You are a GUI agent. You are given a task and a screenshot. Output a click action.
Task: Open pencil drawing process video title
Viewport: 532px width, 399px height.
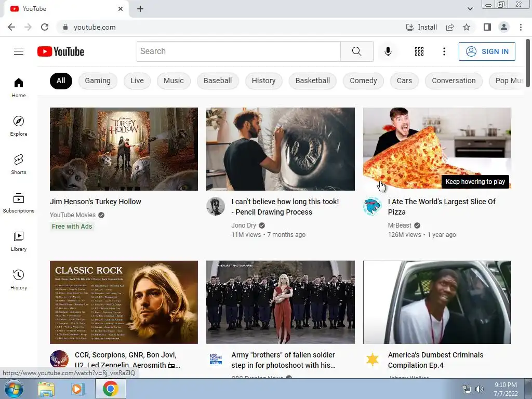pyautogui.click(x=285, y=207)
